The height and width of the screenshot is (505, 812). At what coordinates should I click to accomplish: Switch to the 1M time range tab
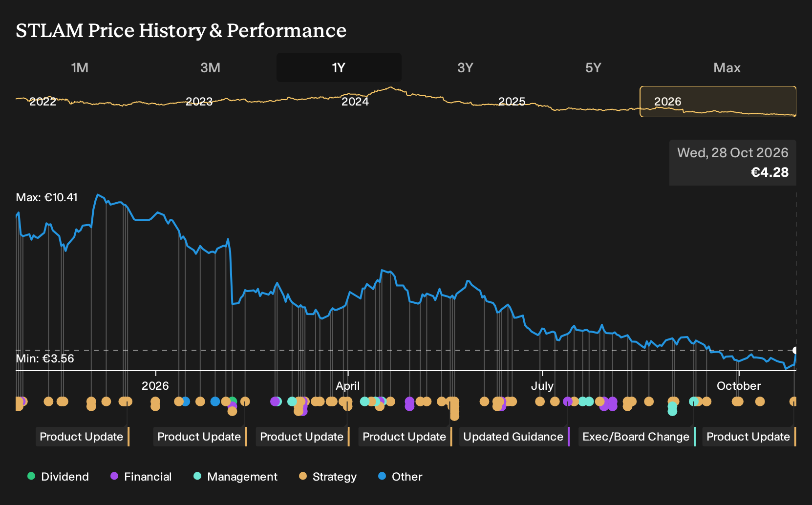tap(80, 67)
